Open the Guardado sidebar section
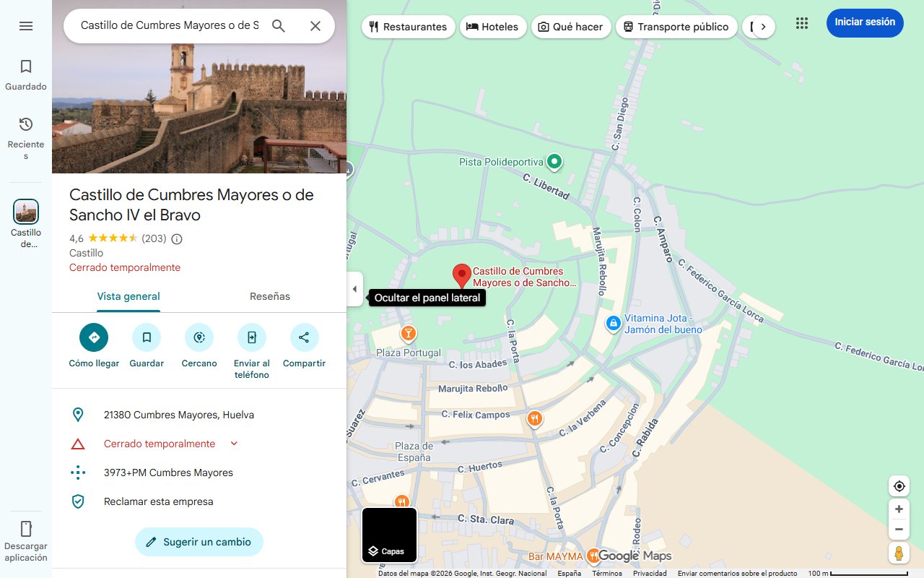The height and width of the screenshot is (578, 924). pos(26,72)
